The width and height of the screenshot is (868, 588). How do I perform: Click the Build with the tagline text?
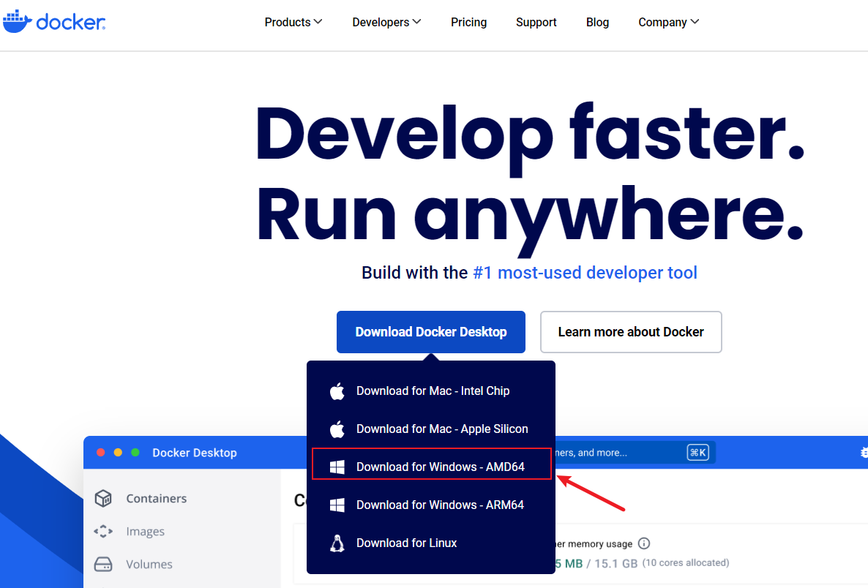[415, 273]
